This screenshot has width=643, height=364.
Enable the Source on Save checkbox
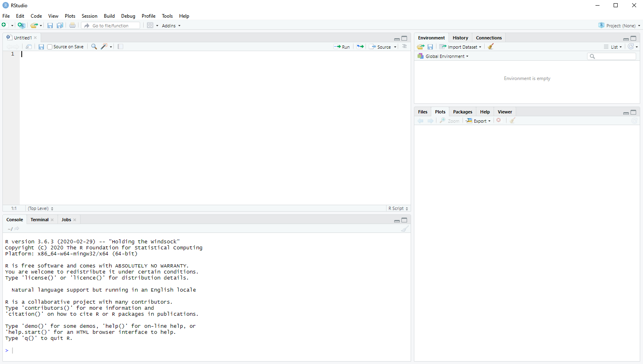tap(50, 47)
